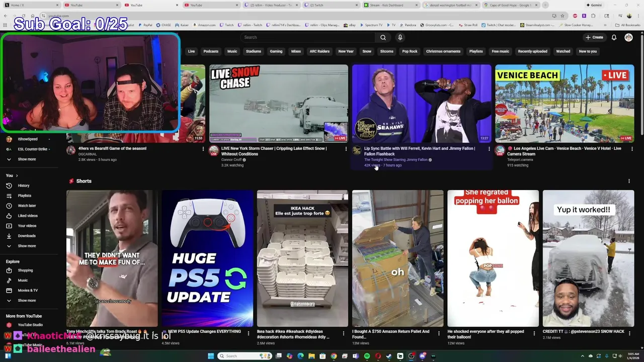Open the You section chevron

coord(17,175)
